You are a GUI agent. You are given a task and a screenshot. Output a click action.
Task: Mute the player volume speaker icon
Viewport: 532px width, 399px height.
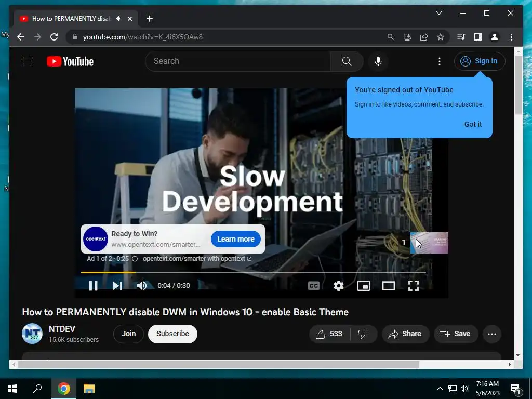pos(142,286)
